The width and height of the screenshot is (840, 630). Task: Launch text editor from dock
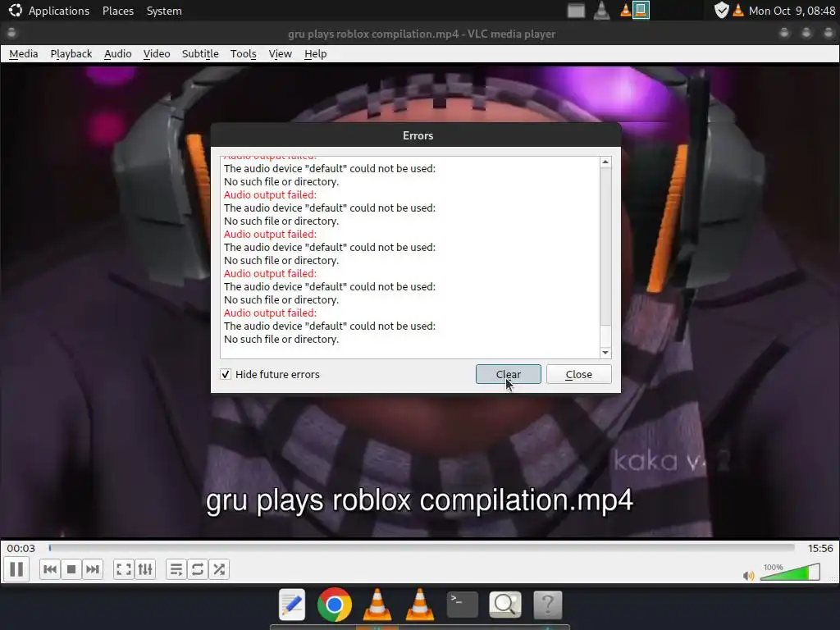coord(292,605)
